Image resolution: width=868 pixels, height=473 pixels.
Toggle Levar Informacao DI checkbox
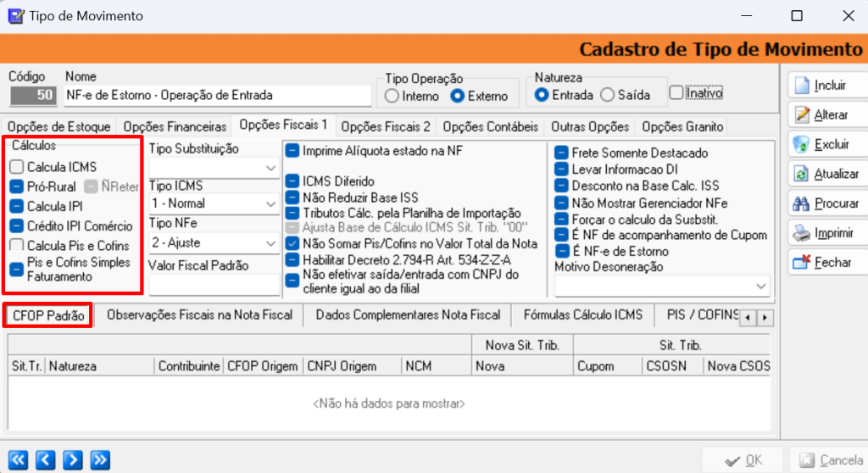click(561, 170)
